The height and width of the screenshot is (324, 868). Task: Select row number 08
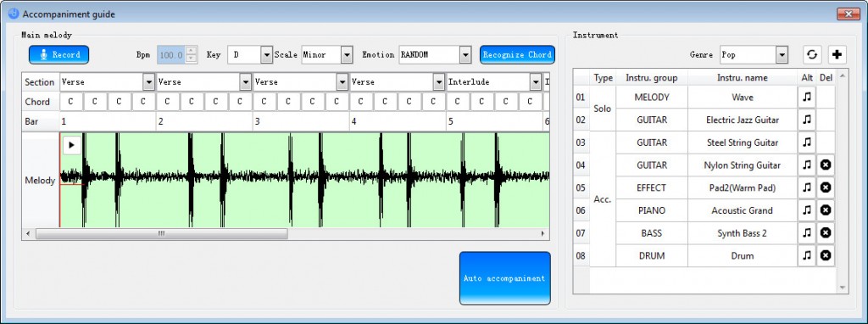581,256
